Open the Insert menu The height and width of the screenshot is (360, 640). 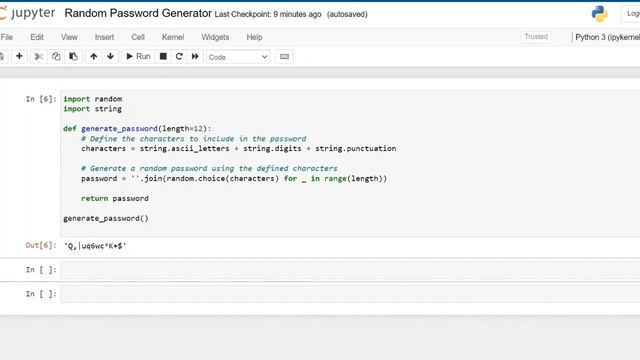(x=104, y=37)
